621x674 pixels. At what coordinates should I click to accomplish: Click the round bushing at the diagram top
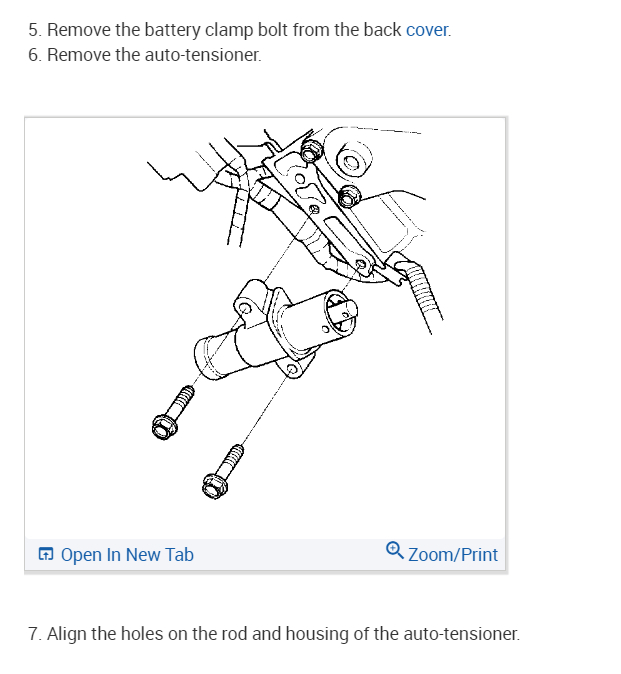coord(352,162)
